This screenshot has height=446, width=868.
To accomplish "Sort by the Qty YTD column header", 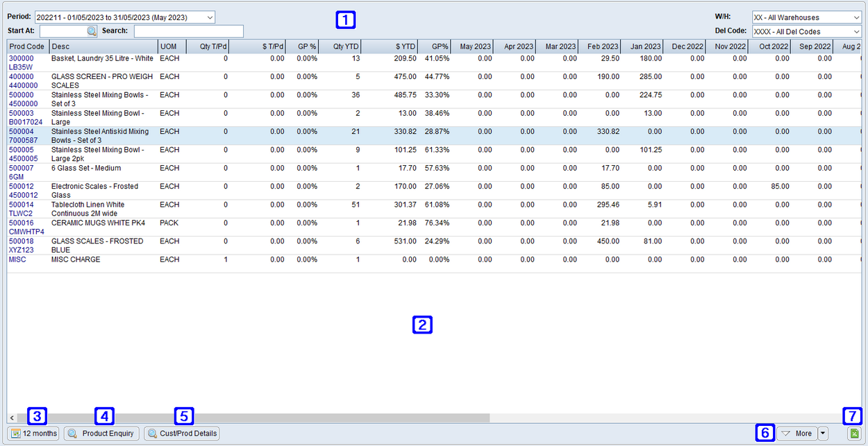I will [x=345, y=46].
